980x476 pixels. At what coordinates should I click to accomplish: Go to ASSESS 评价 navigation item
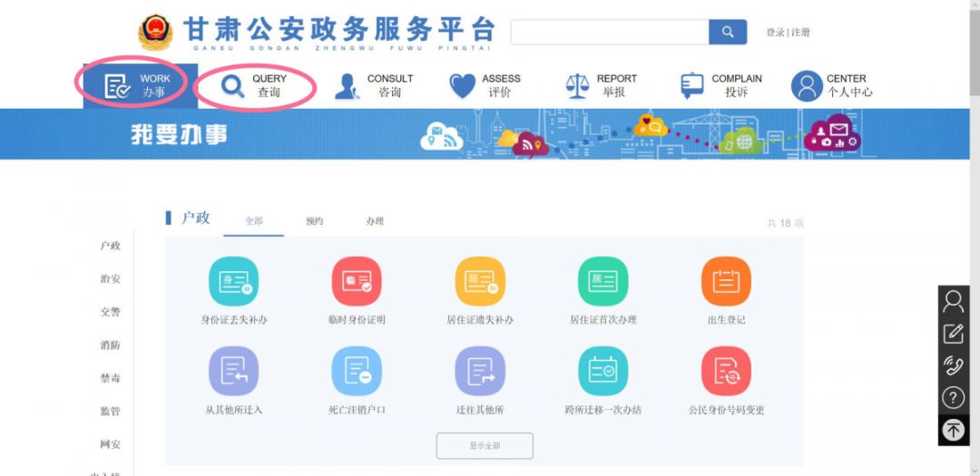485,86
